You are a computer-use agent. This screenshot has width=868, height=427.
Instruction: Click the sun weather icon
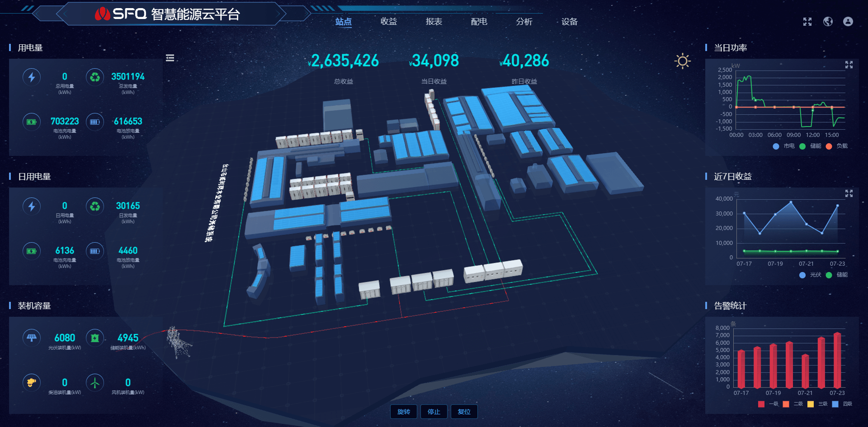point(682,61)
